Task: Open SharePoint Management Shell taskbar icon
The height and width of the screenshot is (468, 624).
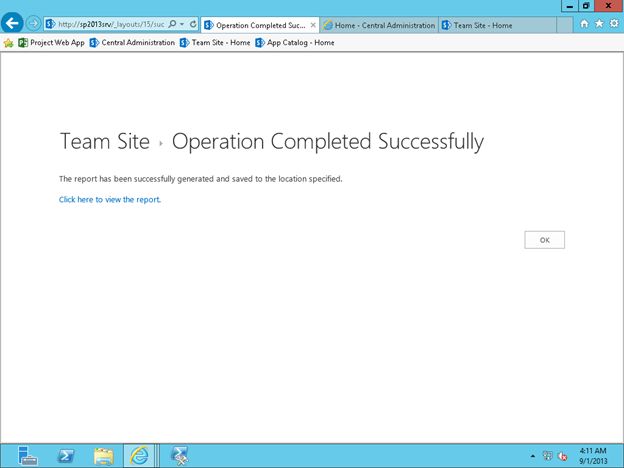Action: point(180,456)
